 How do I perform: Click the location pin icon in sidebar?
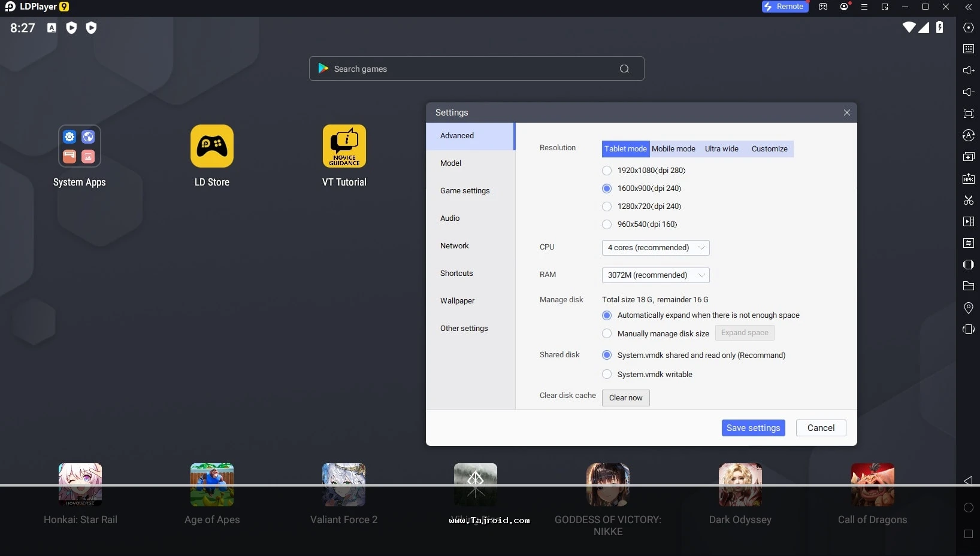point(968,308)
